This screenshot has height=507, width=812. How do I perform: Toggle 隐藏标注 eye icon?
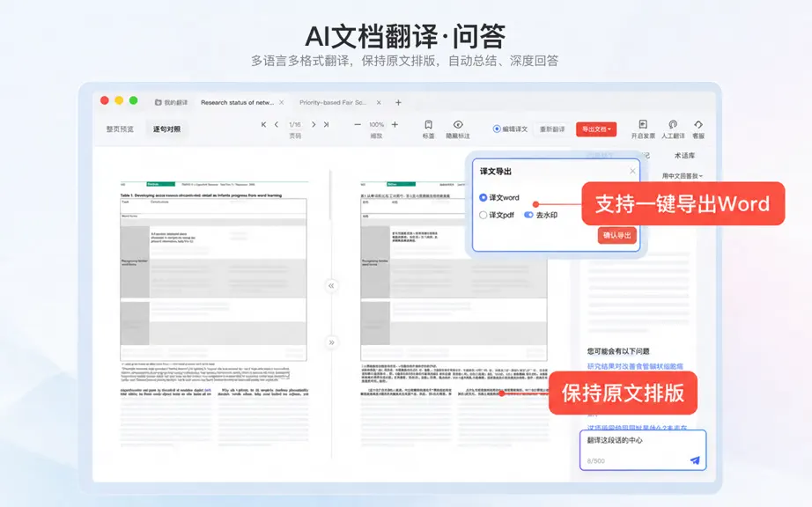click(x=458, y=129)
